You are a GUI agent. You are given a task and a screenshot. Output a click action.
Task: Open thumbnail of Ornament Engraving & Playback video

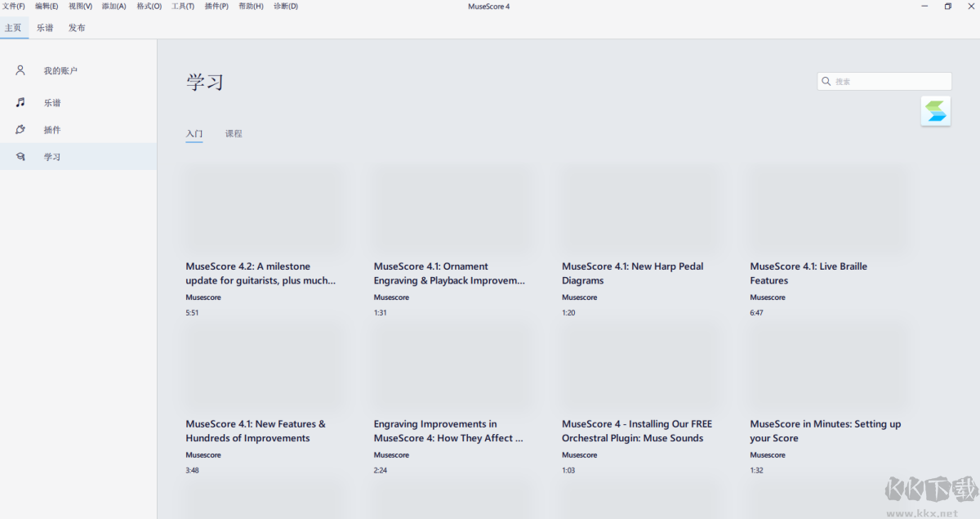(452, 208)
